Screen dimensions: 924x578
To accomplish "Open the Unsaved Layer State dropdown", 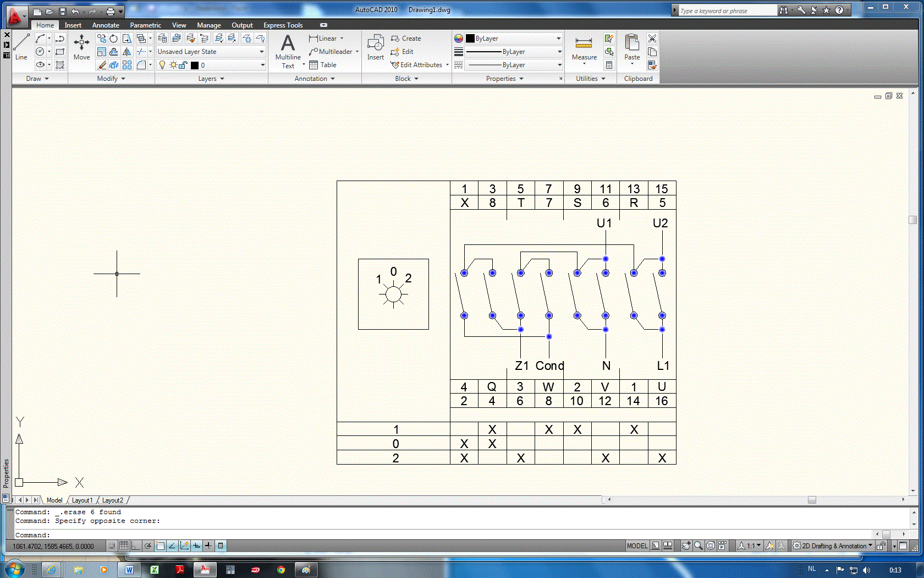I will [x=211, y=52].
